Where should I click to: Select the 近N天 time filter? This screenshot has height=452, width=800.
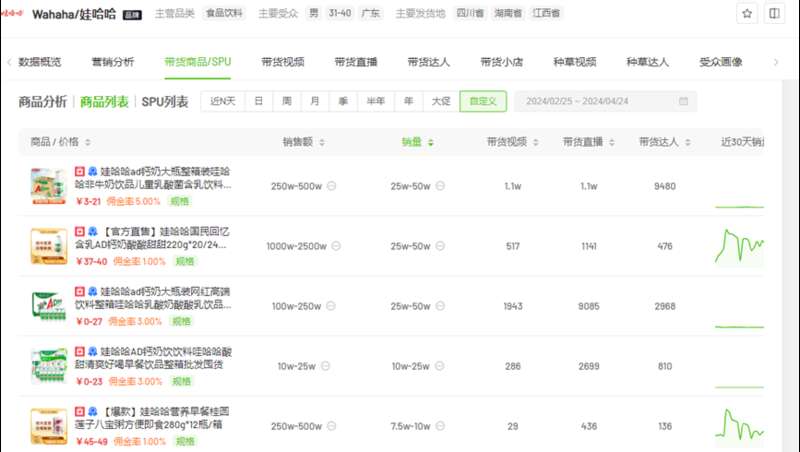223,101
